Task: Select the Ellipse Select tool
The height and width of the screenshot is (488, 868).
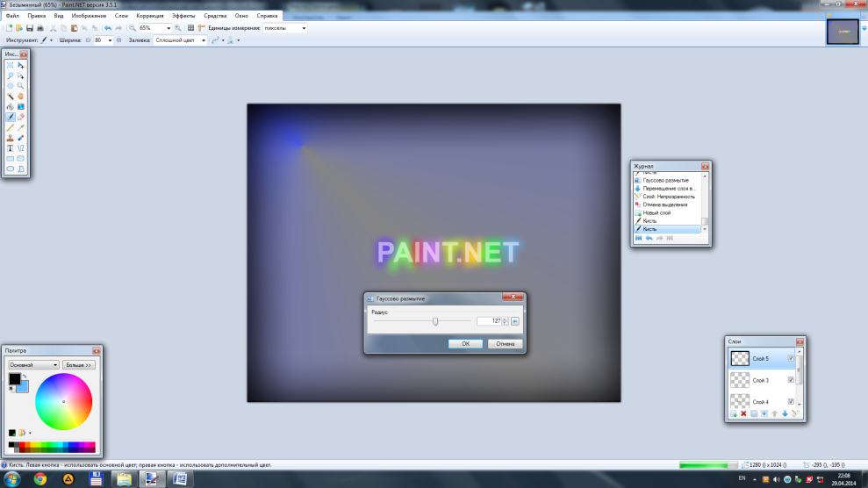Action: pyautogui.click(x=10, y=86)
